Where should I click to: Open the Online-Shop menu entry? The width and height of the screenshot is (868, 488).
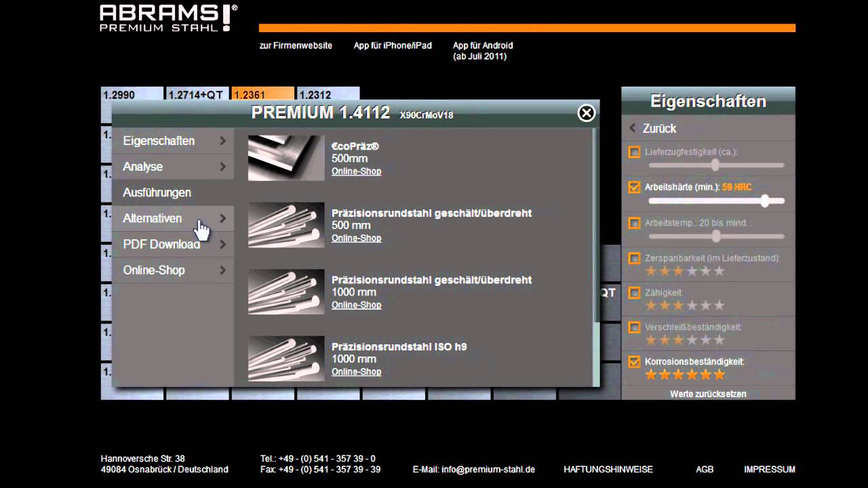(x=174, y=270)
